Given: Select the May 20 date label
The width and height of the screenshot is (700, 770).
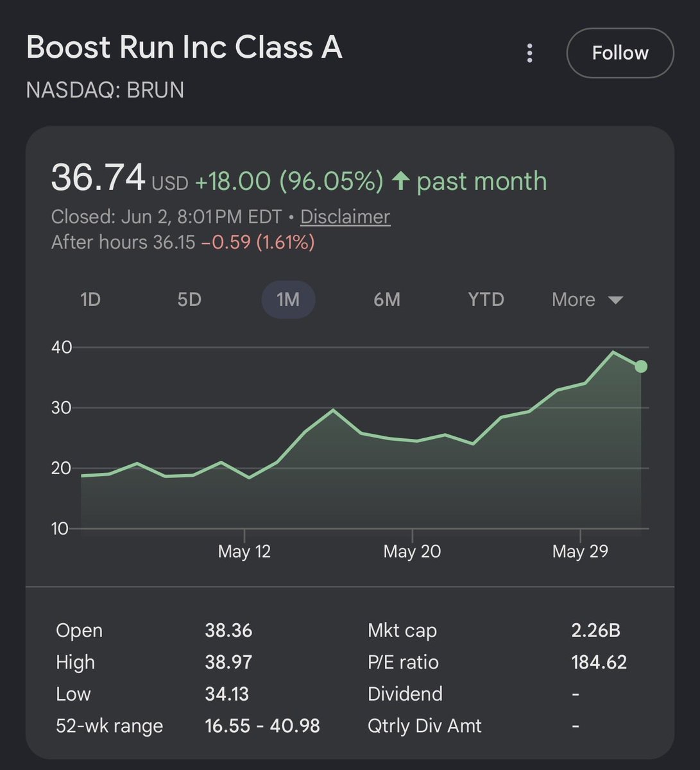Looking at the screenshot, I should point(412,551).
